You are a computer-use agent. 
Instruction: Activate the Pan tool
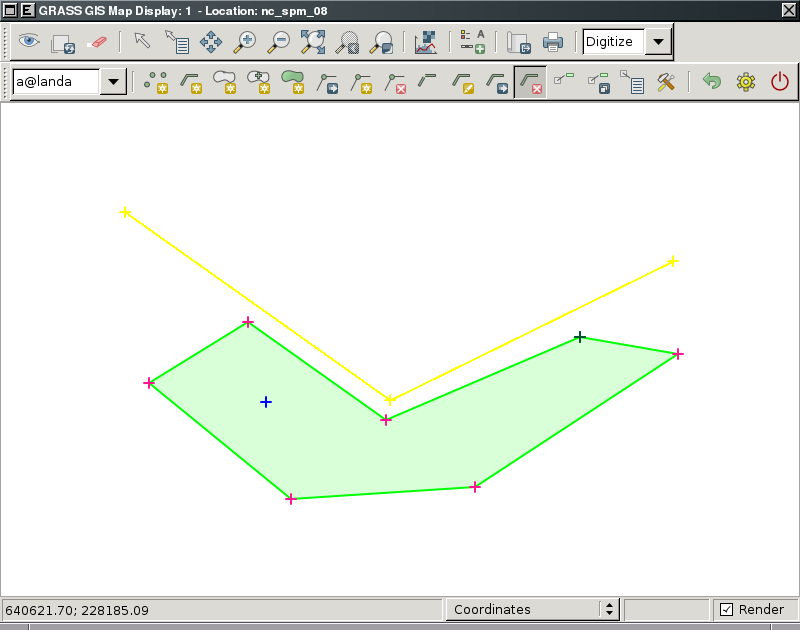coord(211,41)
